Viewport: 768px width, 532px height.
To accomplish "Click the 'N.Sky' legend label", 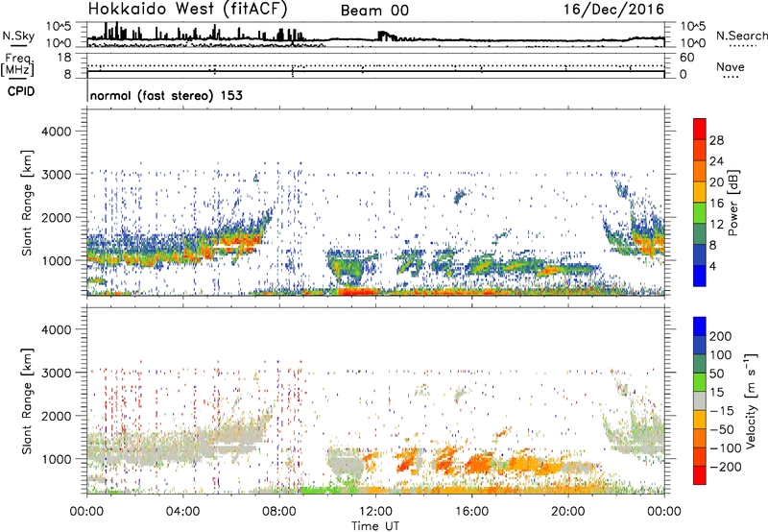I will tap(18, 36).
